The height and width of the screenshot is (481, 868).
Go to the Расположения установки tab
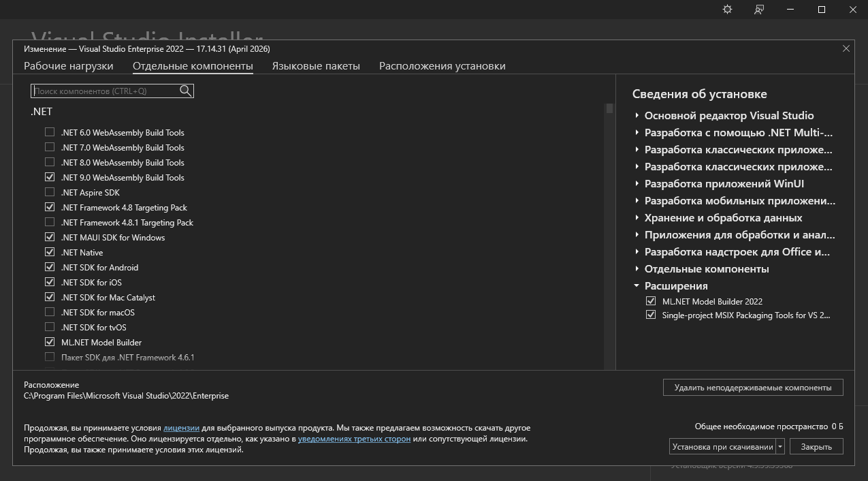coord(442,66)
